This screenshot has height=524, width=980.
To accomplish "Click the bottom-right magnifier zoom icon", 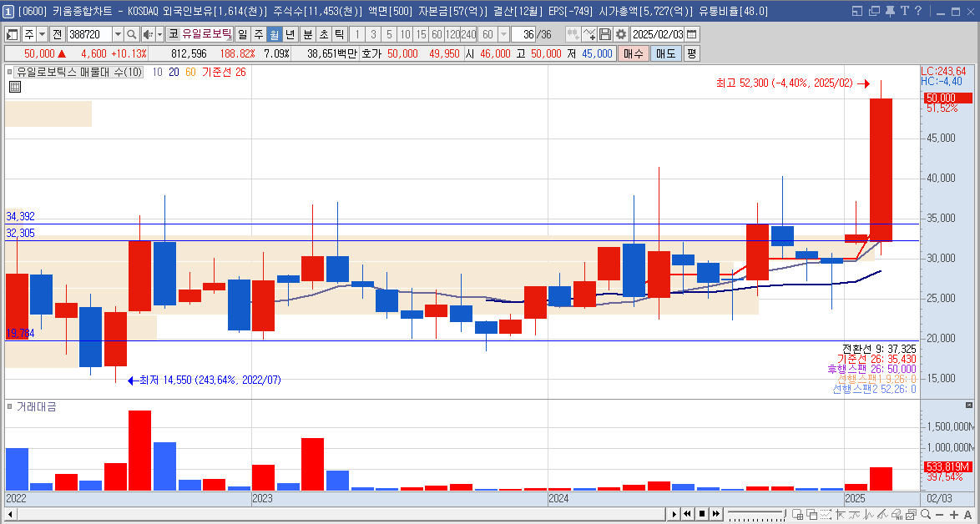I will click(x=926, y=514).
